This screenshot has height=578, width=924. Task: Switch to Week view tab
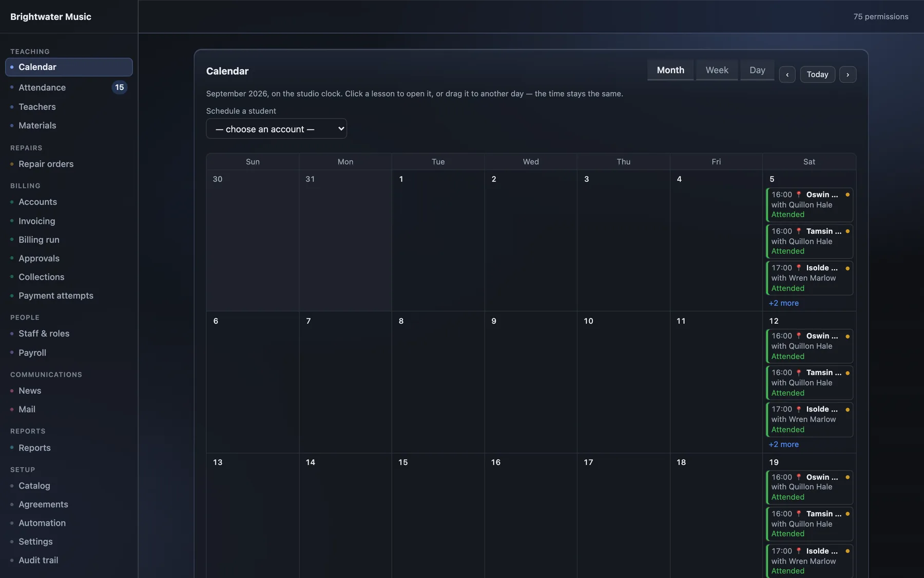pyautogui.click(x=717, y=70)
